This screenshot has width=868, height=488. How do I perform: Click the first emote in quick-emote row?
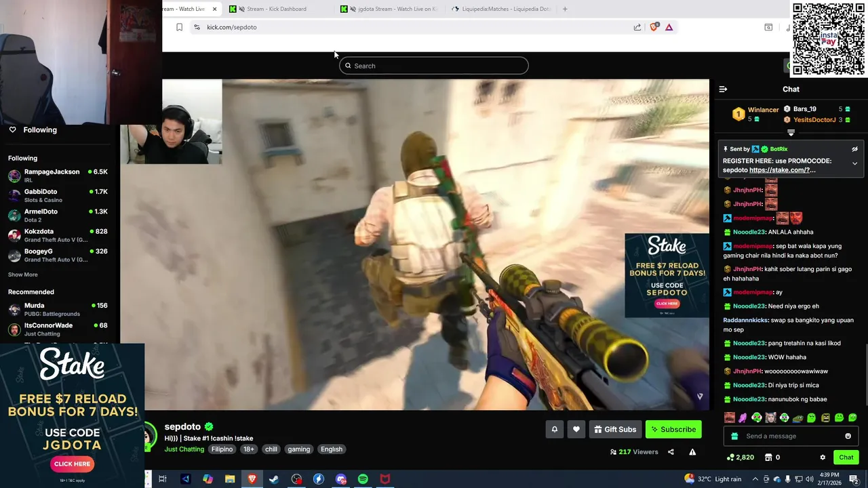[x=730, y=418]
